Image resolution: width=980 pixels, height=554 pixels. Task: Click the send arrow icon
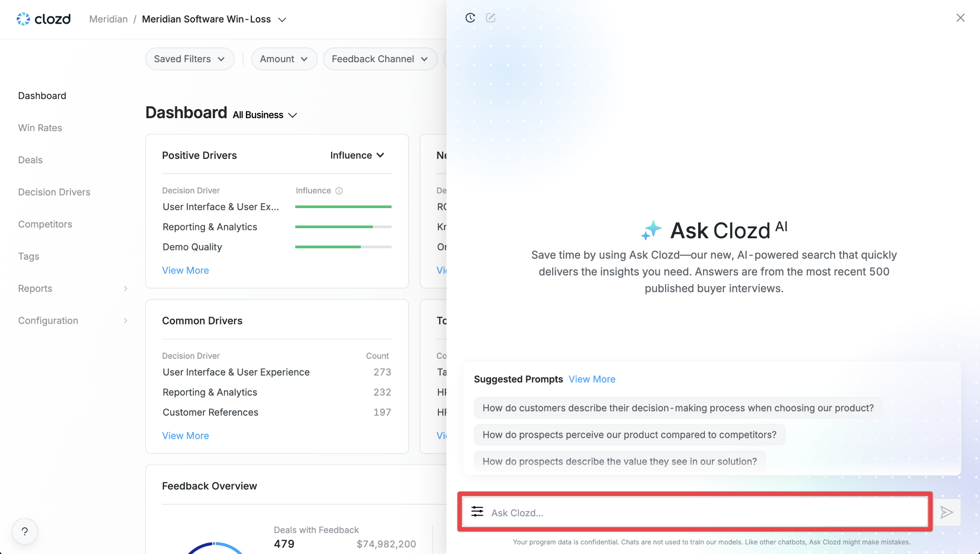point(947,512)
